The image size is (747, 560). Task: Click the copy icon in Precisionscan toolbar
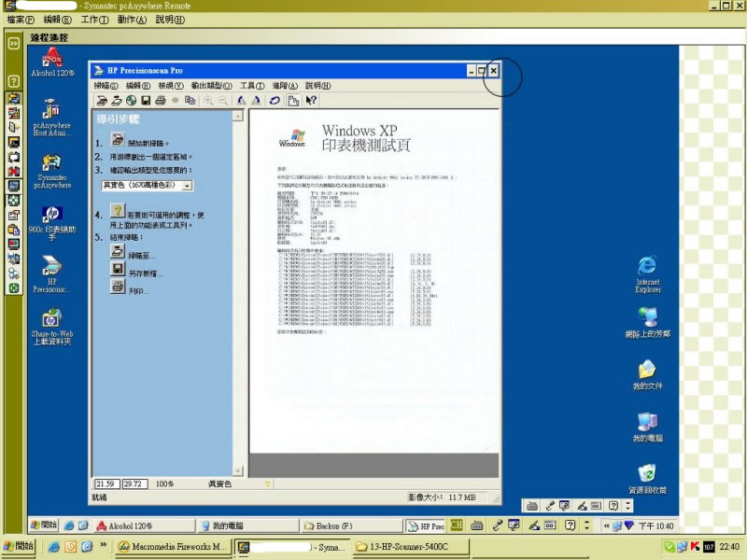click(190, 101)
